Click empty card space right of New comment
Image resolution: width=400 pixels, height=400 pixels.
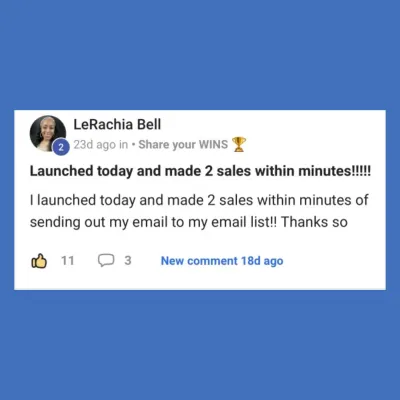333,261
